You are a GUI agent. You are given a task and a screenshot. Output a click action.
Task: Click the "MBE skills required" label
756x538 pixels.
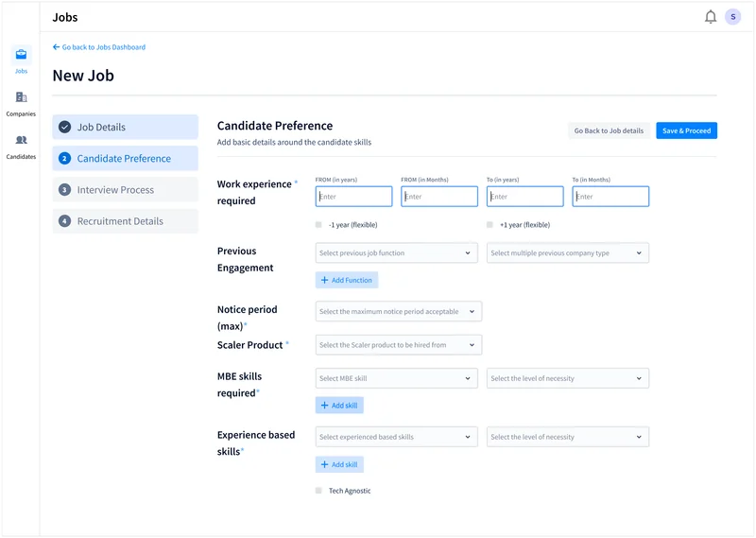239,385
